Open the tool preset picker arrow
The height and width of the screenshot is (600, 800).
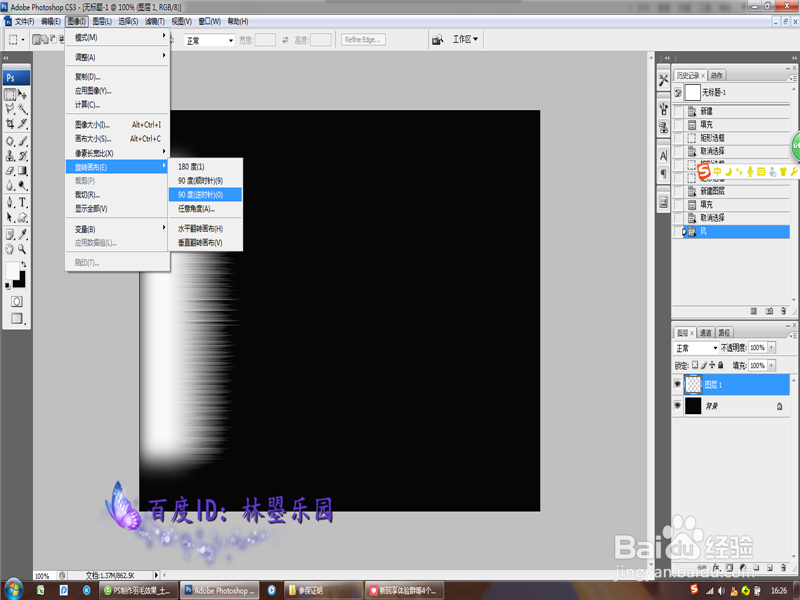23,40
